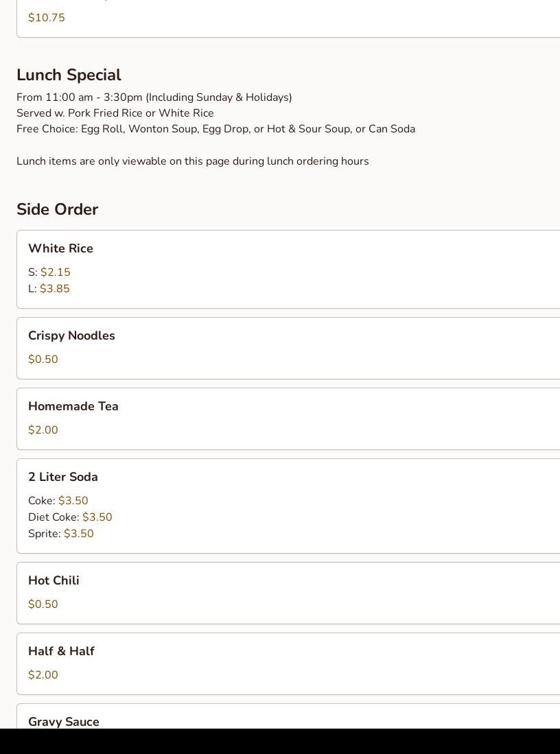
Task: Open the White Rice menu item
Action: click(289, 269)
